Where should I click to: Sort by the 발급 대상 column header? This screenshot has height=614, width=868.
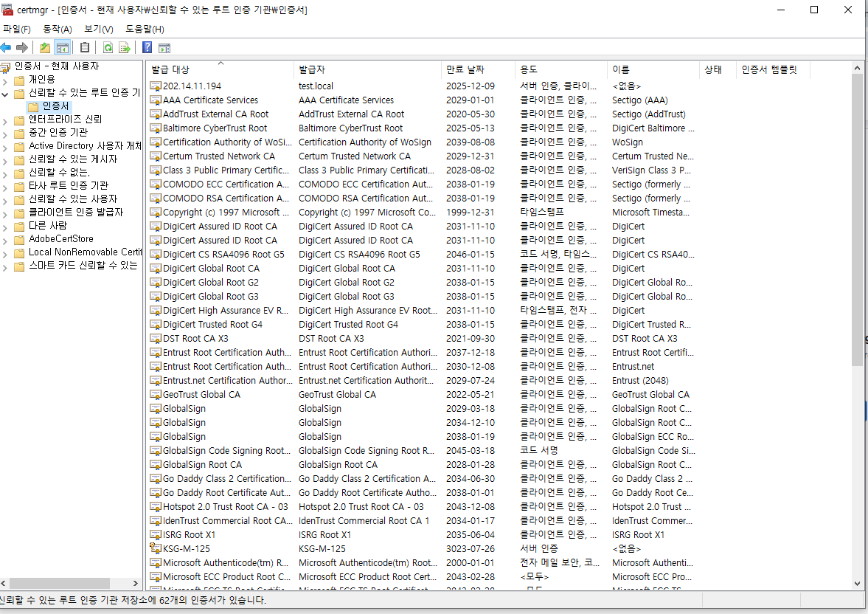coord(221,69)
